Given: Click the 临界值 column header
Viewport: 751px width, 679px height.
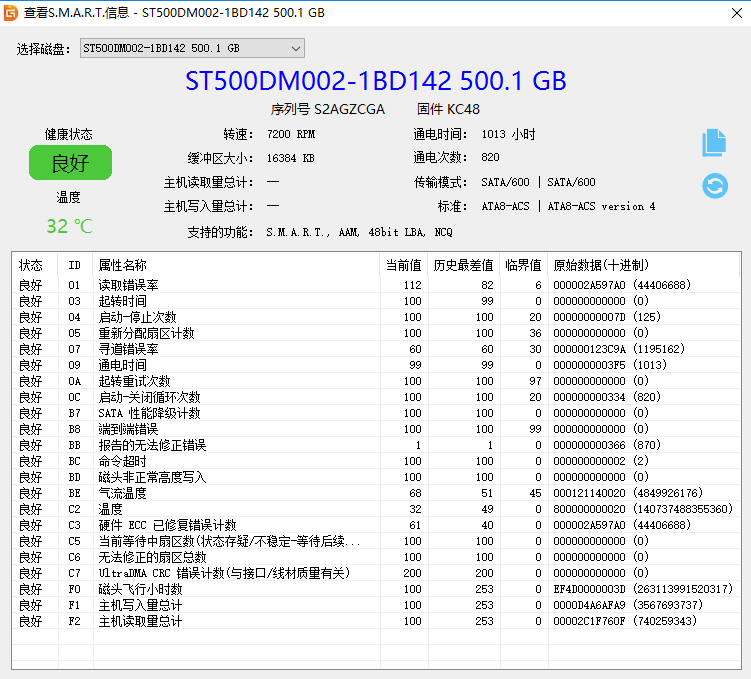Looking at the screenshot, I should pyautogui.click(x=523, y=265).
